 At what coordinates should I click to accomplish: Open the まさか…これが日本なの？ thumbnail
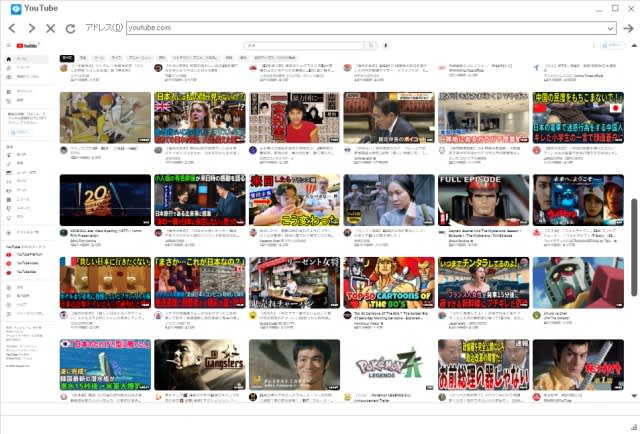(200, 283)
